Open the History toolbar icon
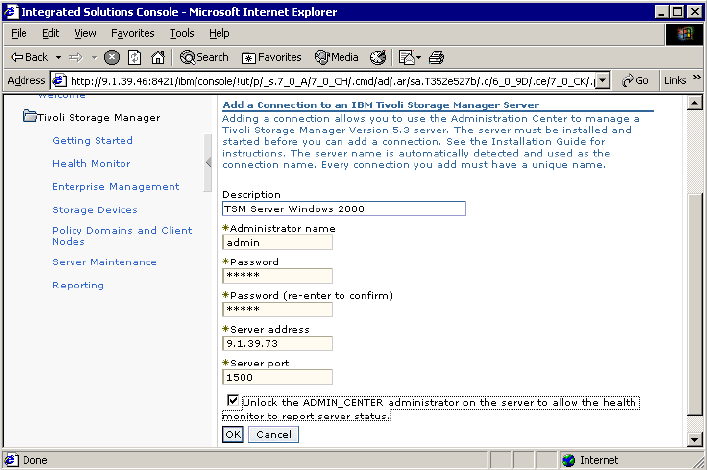The width and height of the screenshot is (707, 470). tap(378, 57)
